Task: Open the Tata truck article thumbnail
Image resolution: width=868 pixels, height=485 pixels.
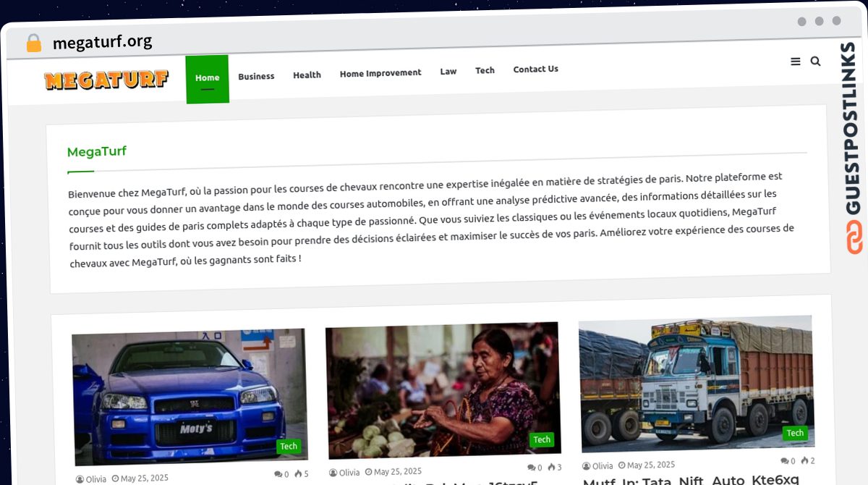Action: pos(697,384)
